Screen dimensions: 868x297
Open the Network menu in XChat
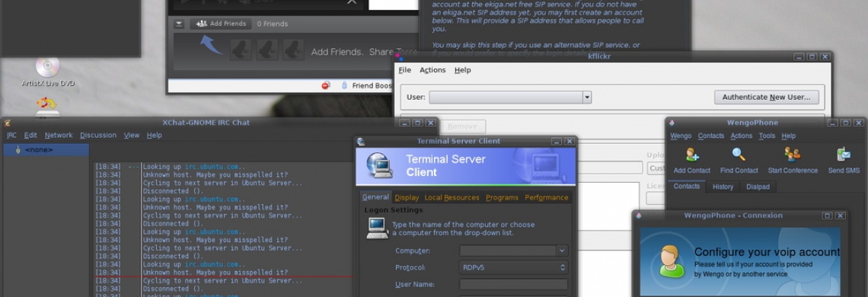click(x=59, y=136)
